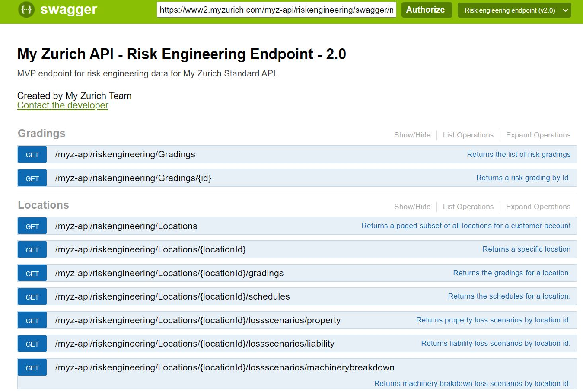This screenshot has height=392, width=583.
Task: Expand operations for the Locations section
Action: click(x=538, y=207)
